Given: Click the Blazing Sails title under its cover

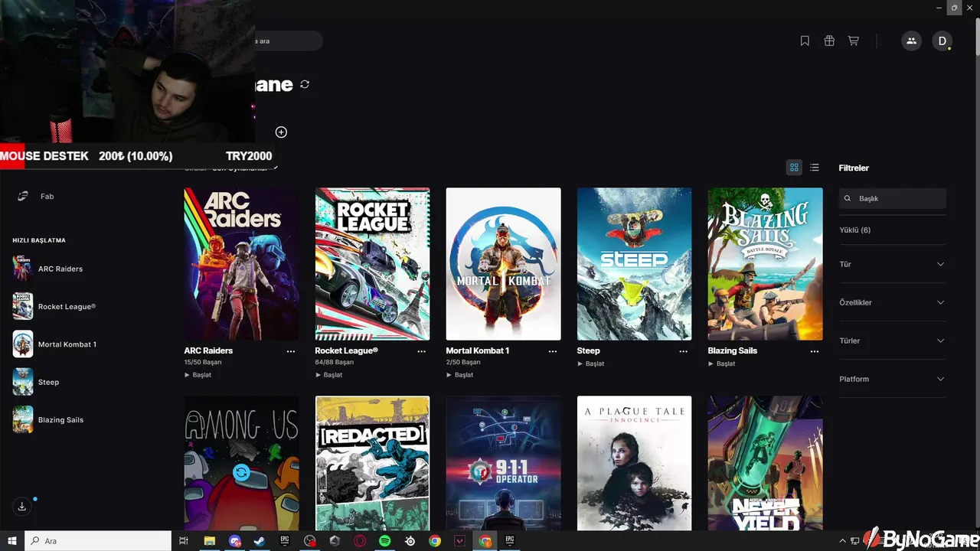Looking at the screenshot, I should point(733,350).
